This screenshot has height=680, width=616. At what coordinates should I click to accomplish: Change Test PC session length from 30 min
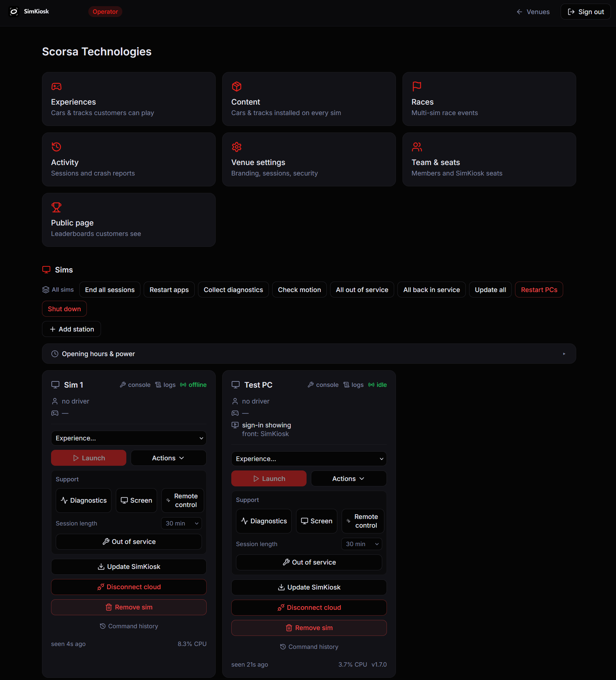(362, 544)
